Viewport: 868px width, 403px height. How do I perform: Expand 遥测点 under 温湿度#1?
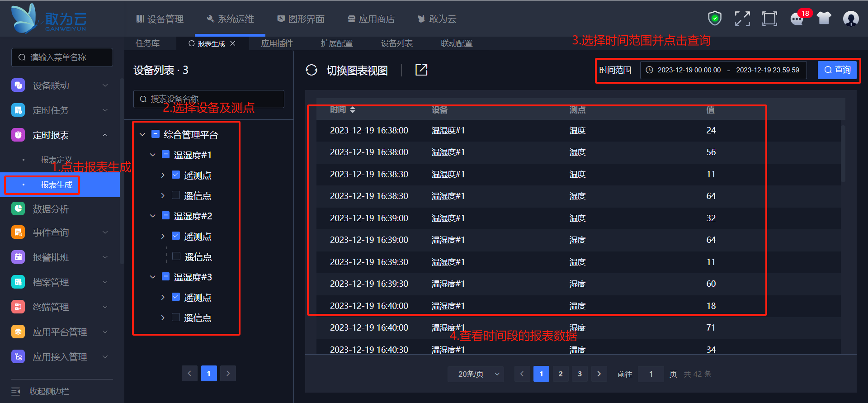coord(163,175)
